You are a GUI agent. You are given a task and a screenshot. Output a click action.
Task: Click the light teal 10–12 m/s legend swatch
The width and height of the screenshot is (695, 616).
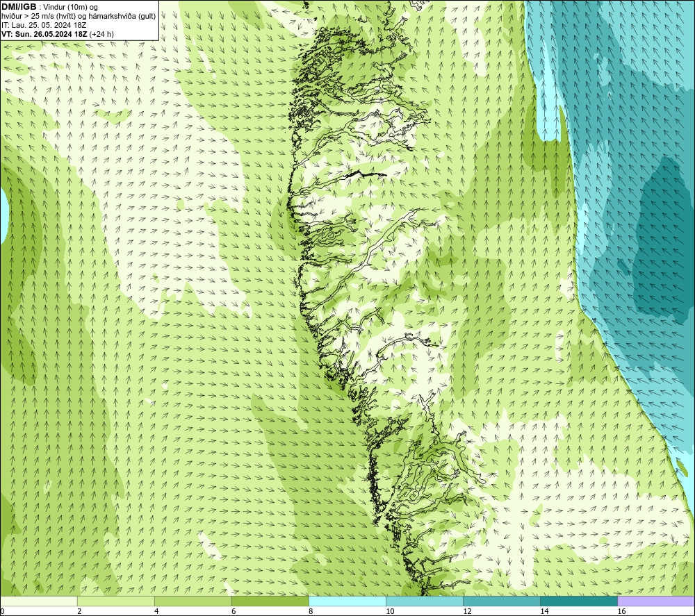(x=425, y=601)
